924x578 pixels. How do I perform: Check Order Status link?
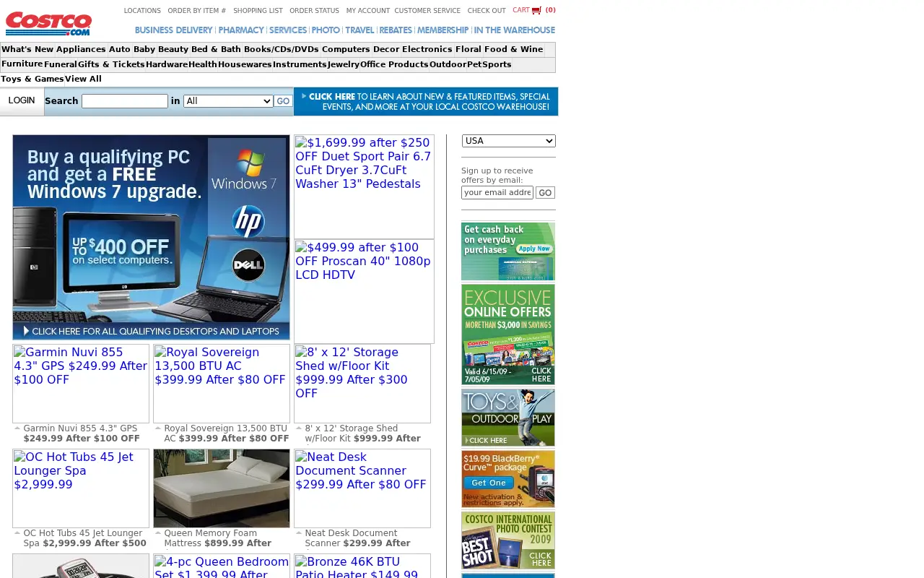point(314,11)
